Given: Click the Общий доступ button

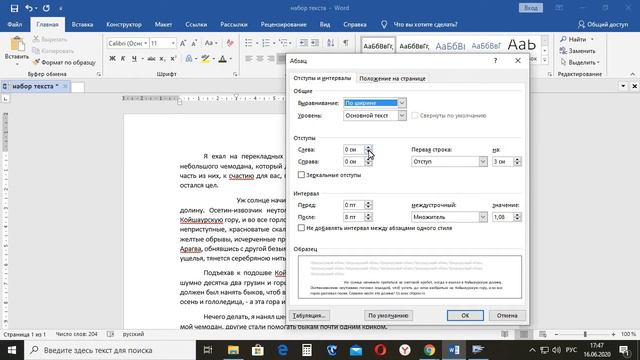Looking at the screenshot, I should click(x=603, y=24).
